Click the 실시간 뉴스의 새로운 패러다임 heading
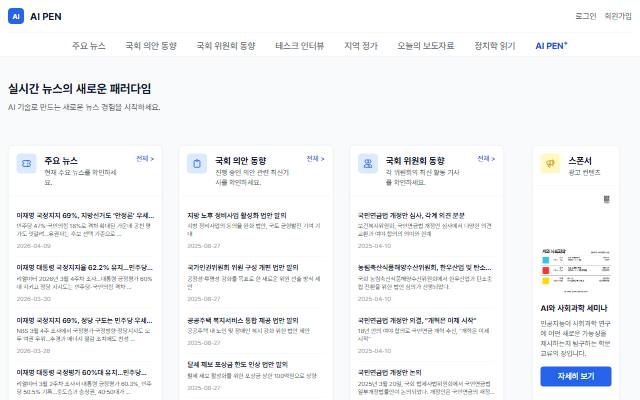This screenshot has height=400, width=640. (x=80, y=89)
